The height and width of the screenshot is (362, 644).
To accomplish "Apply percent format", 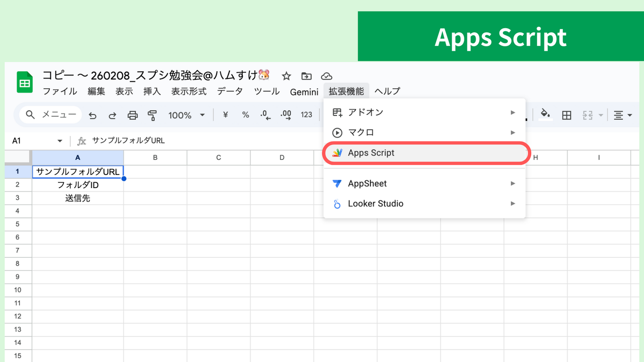I will 245,115.
